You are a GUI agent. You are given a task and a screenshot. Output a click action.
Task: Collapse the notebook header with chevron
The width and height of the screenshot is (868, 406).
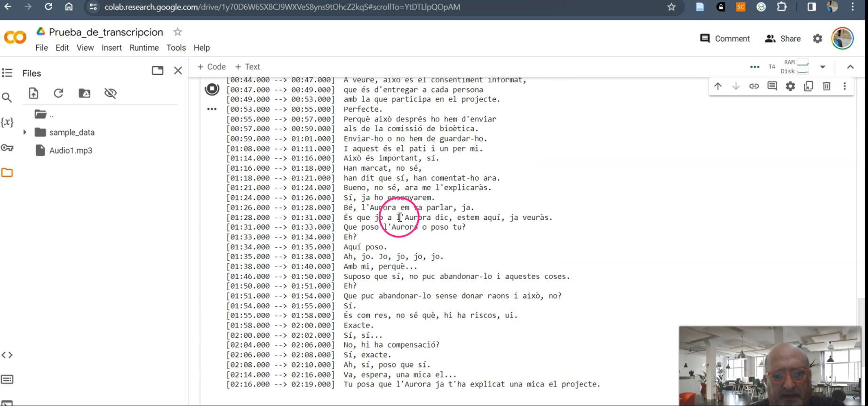[850, 67]
